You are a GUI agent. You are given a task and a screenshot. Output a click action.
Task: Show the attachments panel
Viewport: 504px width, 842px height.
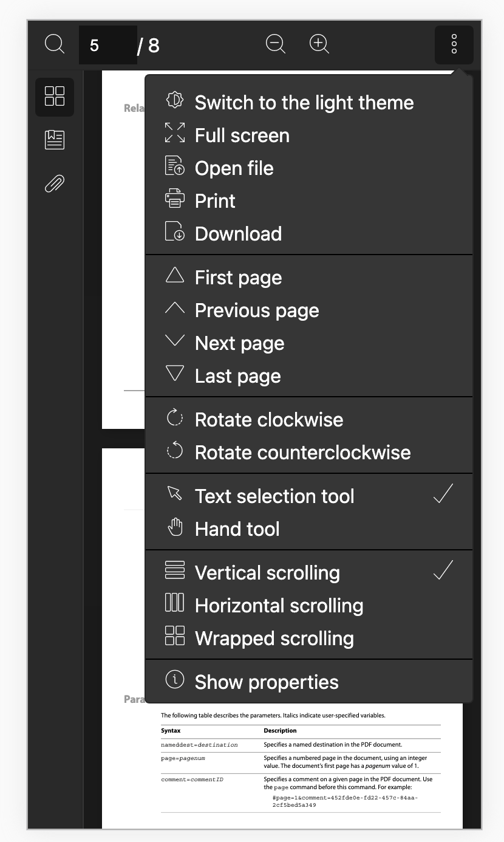(x=54, y=183)
